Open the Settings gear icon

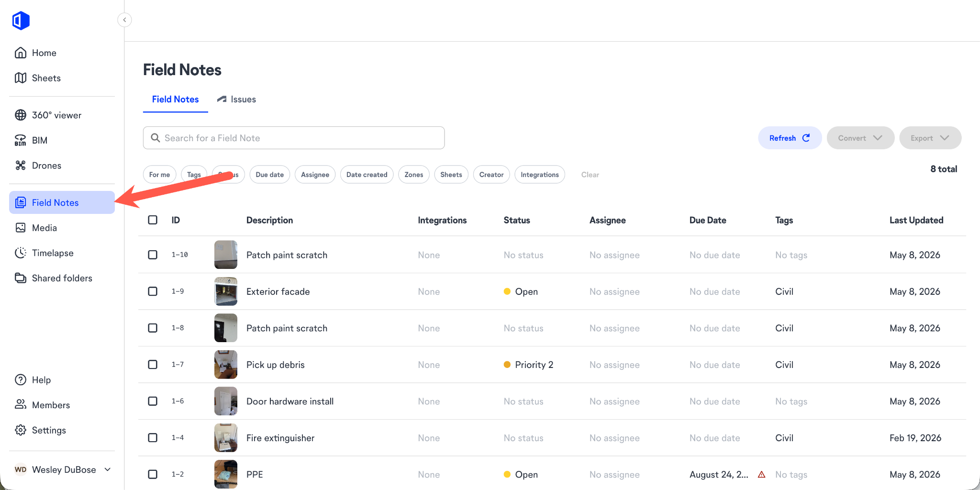tap(21, 430)
